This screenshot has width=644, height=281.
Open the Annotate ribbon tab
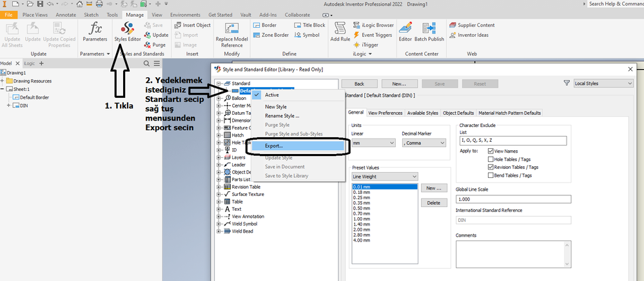66,15
